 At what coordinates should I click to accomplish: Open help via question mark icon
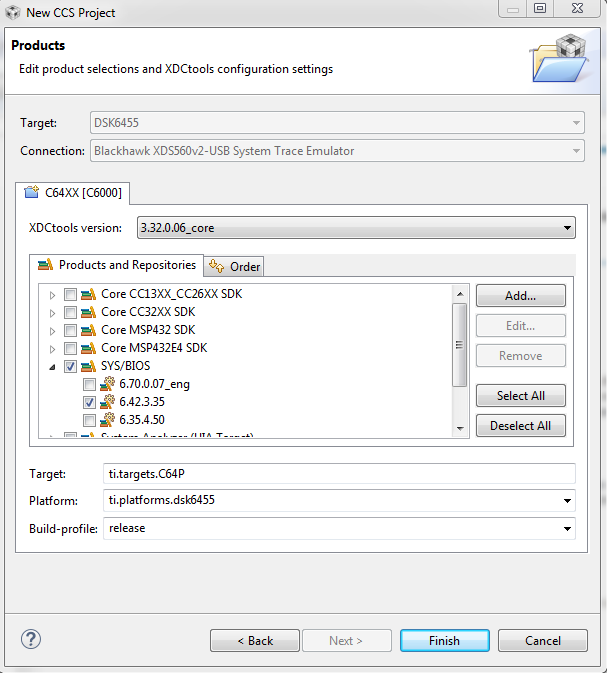(x=31, y=640)
